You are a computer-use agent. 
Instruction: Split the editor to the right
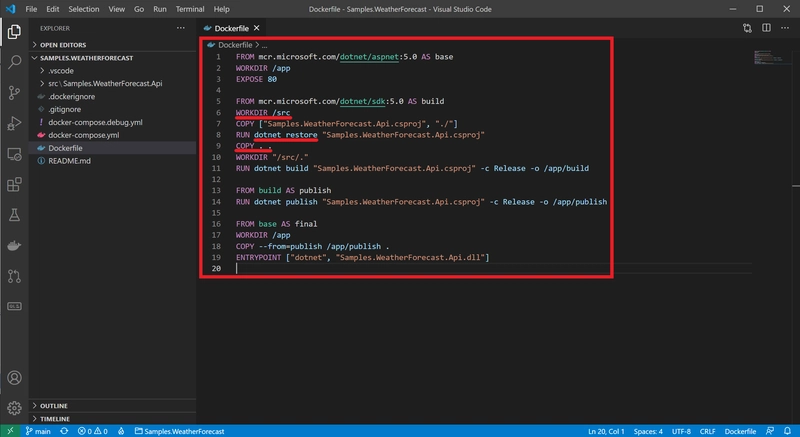coord(766,28)
